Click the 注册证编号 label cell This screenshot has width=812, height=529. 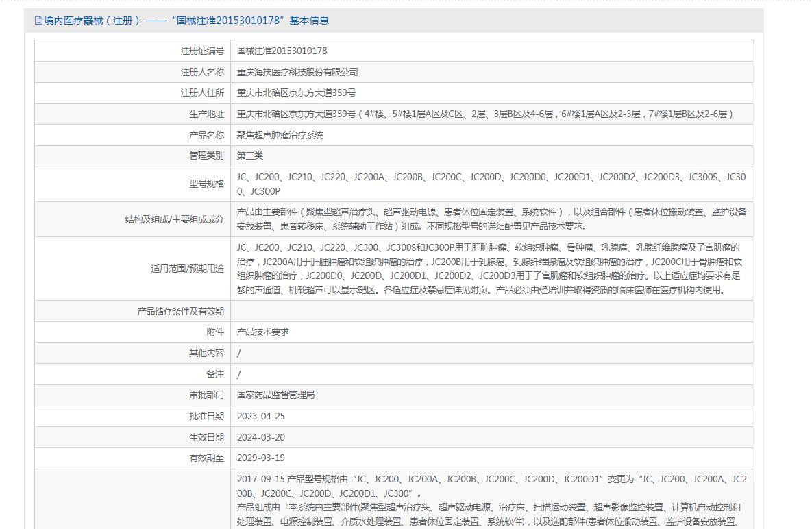132,51
